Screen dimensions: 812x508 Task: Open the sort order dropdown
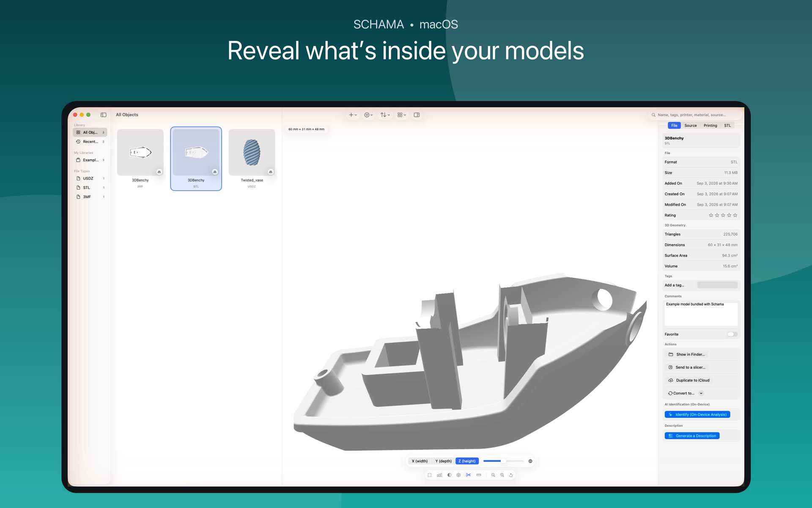pyautogui.click(x=385, y=115)
